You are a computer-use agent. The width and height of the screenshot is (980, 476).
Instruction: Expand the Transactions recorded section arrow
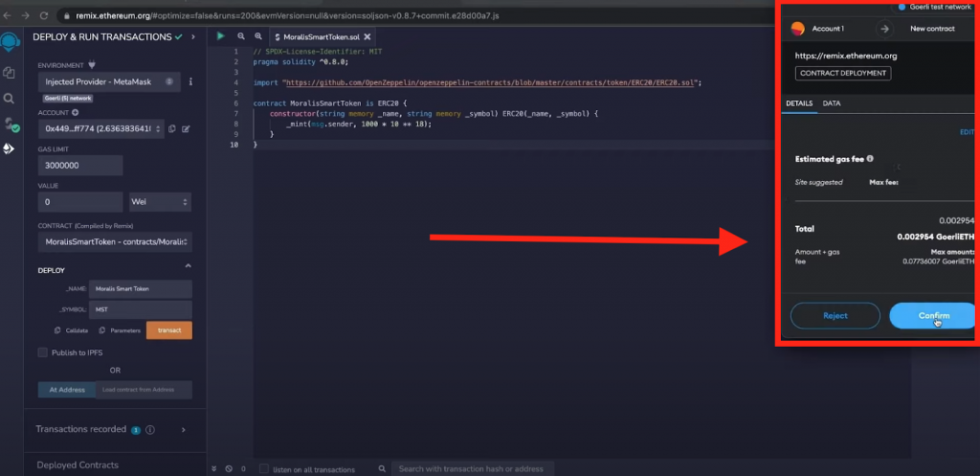pos(183,430)
